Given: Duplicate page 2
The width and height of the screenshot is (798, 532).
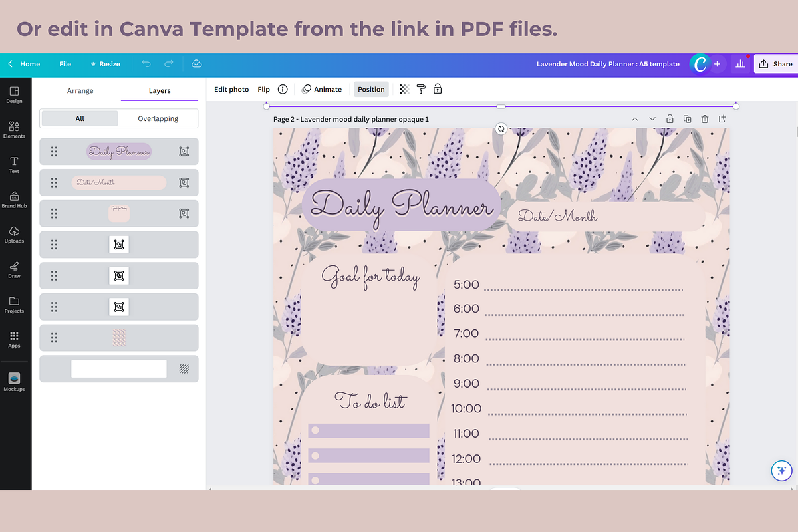Looking at the screenshot, I should (687, 119).
